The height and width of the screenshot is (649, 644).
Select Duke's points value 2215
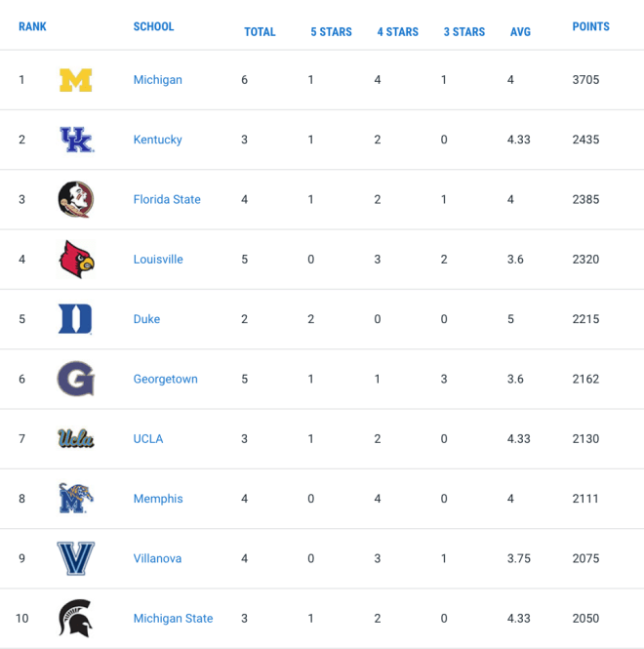[585, 319]
